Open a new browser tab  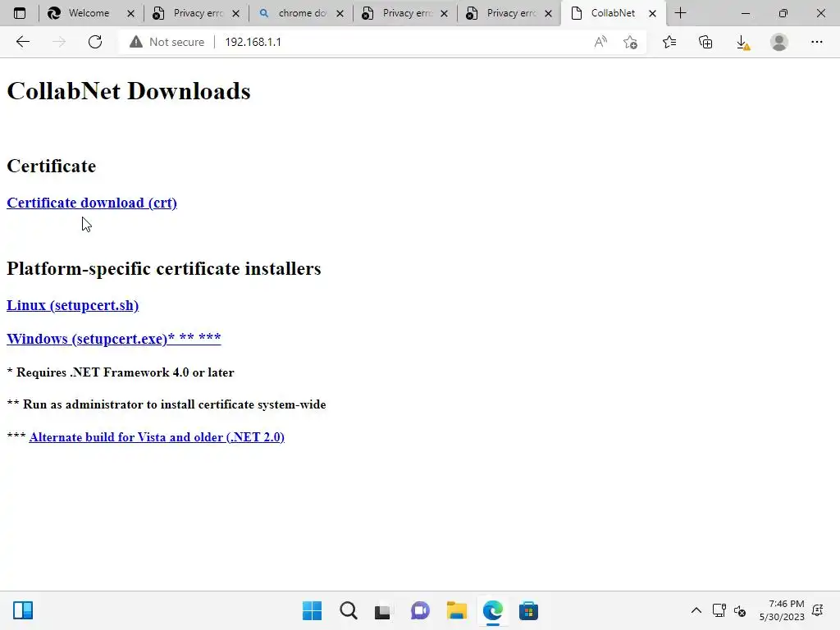click(680, 13)
